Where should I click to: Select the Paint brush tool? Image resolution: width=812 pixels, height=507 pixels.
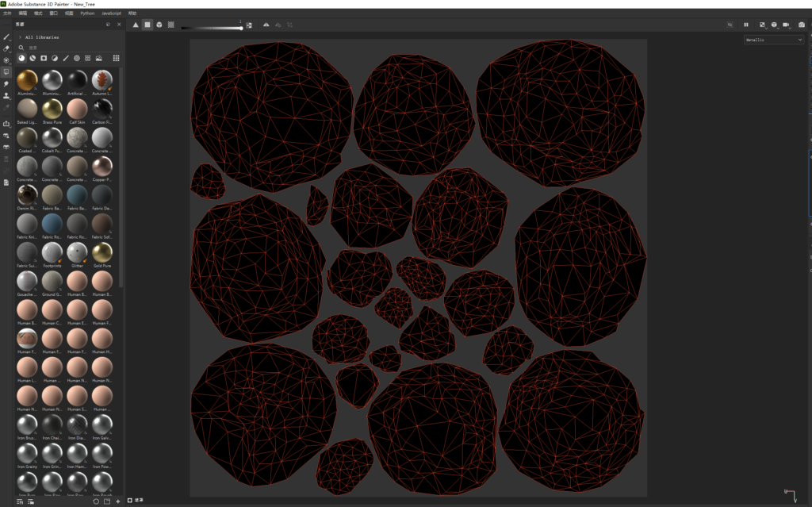point(6,37)
